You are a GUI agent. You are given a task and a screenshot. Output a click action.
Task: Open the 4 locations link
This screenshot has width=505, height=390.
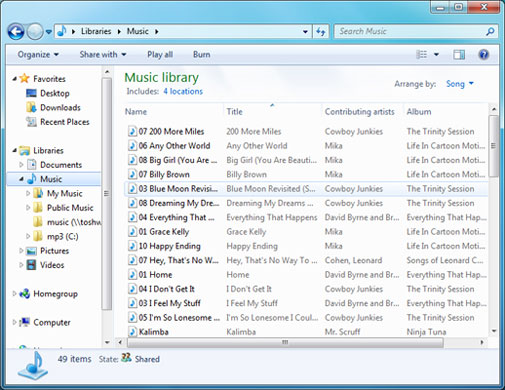(183, 91)
